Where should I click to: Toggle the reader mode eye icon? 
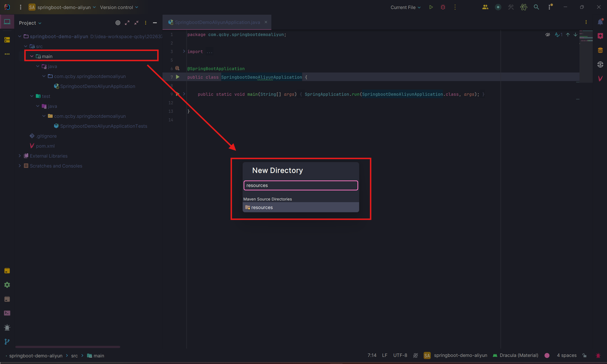click(x=548, y=35)
